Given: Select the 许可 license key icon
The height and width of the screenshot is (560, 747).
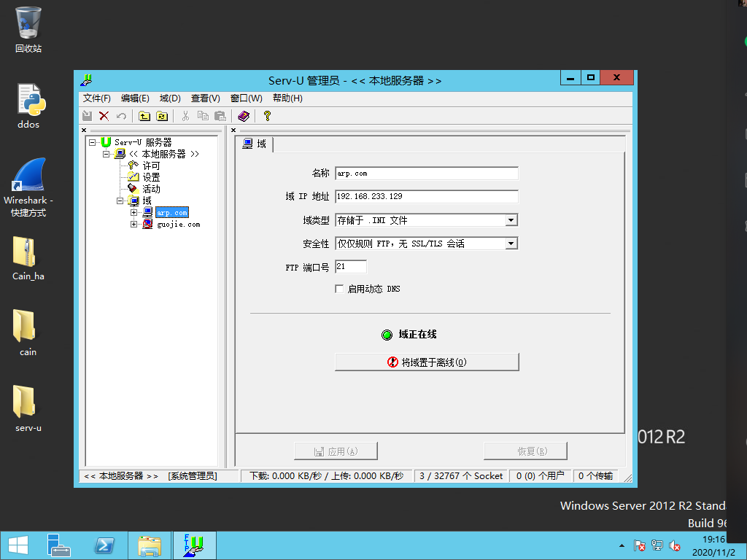Looking at the screenshot, I should [133, 166].
